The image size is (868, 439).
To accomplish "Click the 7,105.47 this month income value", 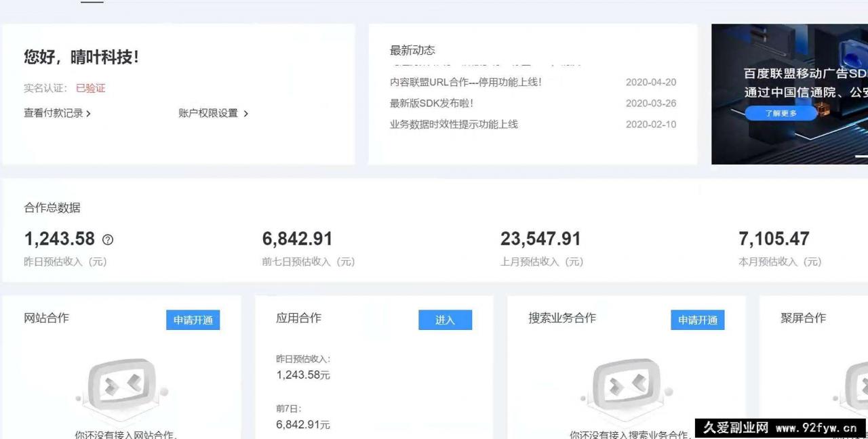I will tap(774, 238).
